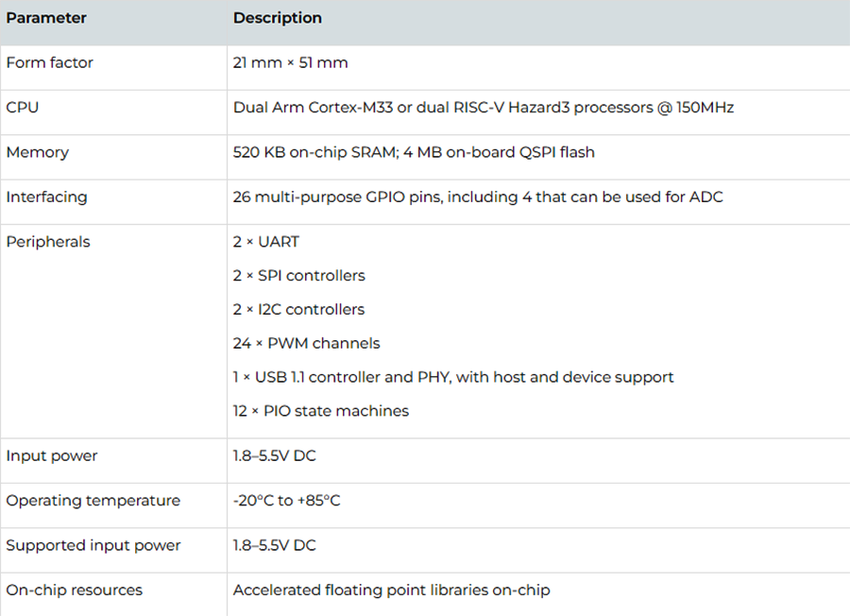Click the 21 mm × 51 mm value

pos(291,63)
